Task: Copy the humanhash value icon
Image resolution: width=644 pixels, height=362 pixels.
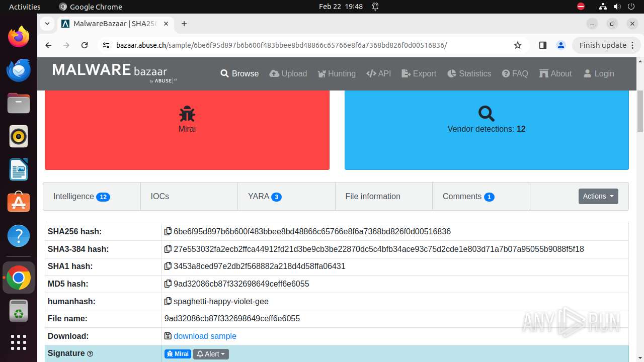Action: tap(168, 301)
